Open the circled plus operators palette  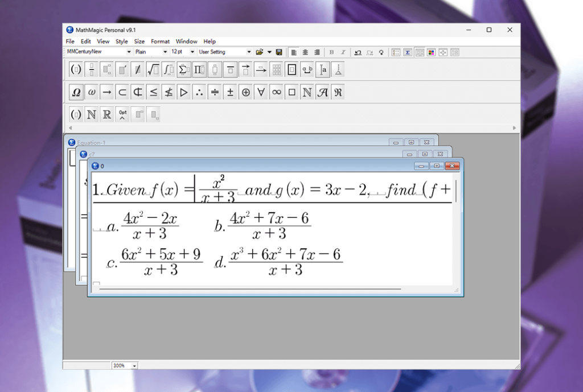246,92
